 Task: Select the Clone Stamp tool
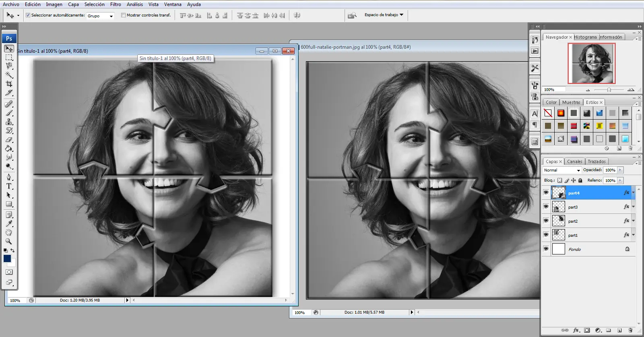point(9,122)
